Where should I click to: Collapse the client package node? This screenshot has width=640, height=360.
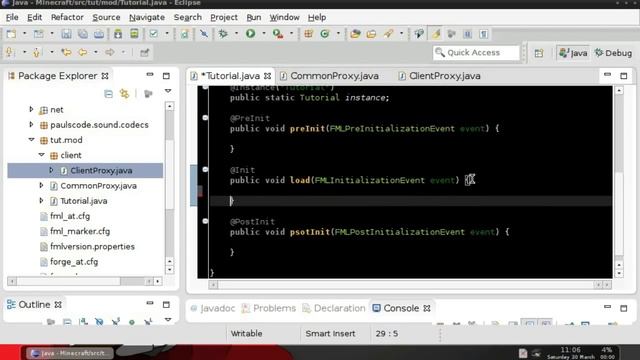pyautogui.click(x=41, y=155)
